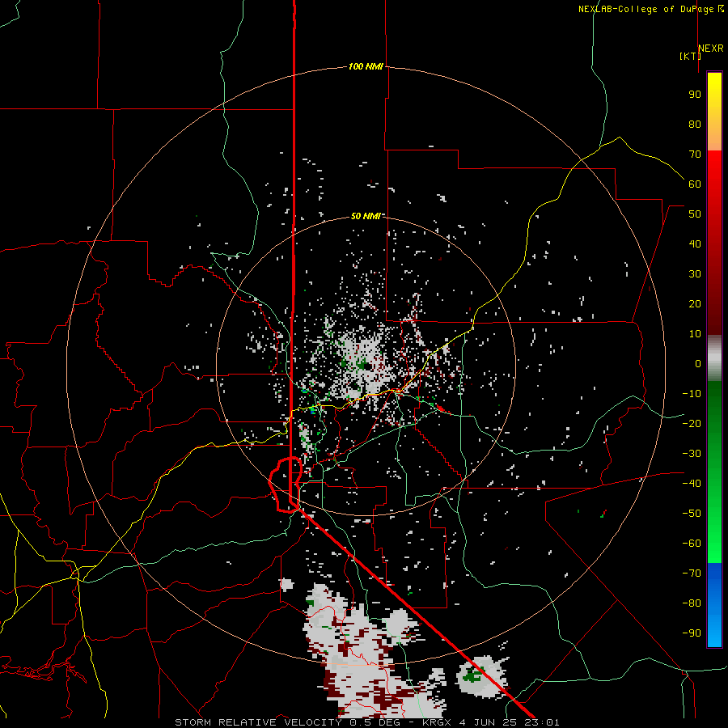Screen dimensions: 728x728
Task: Click the 80 value on velocity scale
Action: (x=695, y=124)
